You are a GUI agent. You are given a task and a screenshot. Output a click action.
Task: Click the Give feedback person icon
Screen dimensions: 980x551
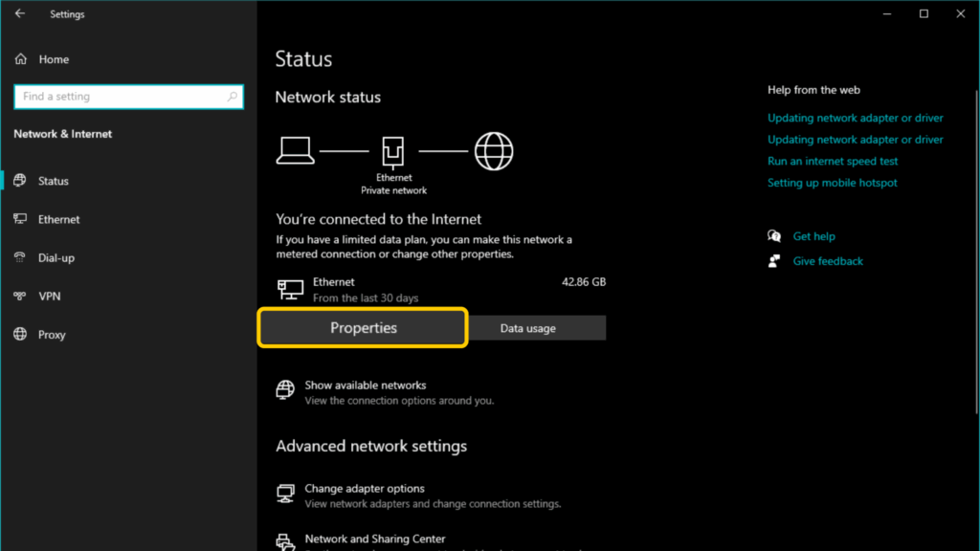pyautogui.click(x=774, y=261)
